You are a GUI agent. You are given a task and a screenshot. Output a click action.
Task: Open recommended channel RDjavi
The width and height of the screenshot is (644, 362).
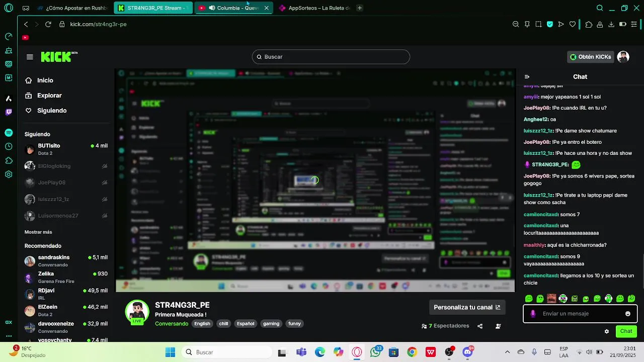[66, 294]
